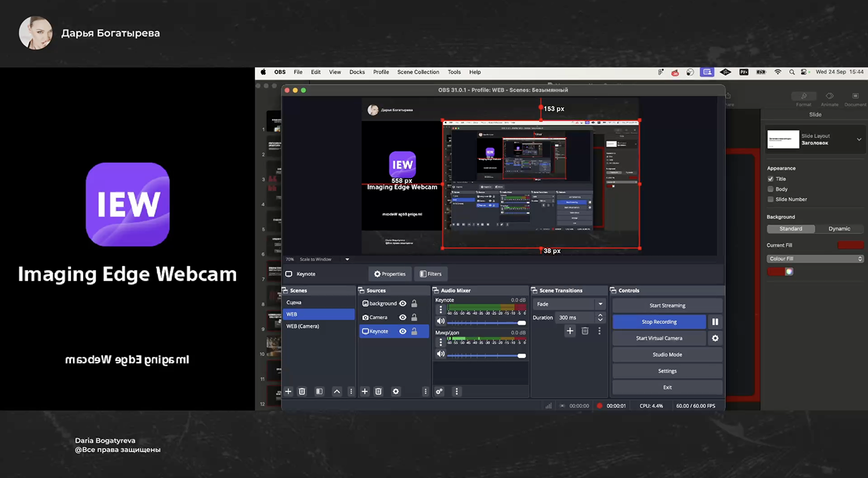Hide the background source with eye icon
868x478 pixels.
[x=403, y=304]
